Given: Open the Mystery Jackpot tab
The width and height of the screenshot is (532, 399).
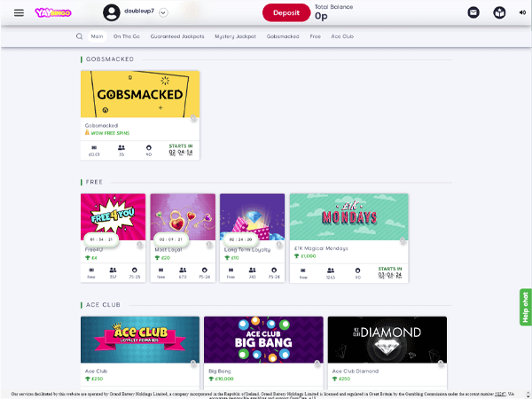Looking at the screenshot, I should click(x=235, y=36).
